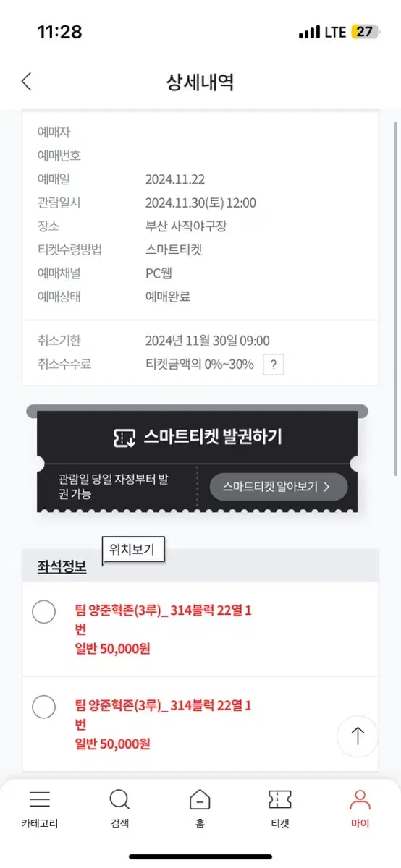Tap the 검색 magnifier icon
The width and height of the screenshot is (401, 868).
pos(119,799)
